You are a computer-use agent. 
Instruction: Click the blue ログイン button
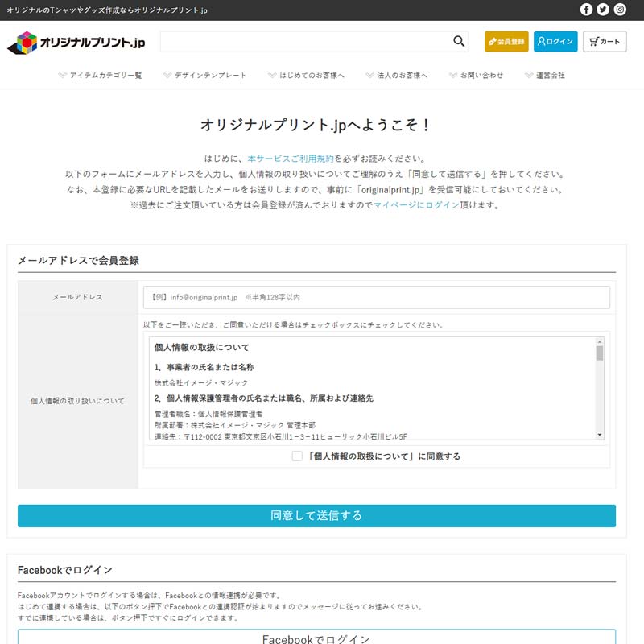pyautogui.click(x=555, y=42)
